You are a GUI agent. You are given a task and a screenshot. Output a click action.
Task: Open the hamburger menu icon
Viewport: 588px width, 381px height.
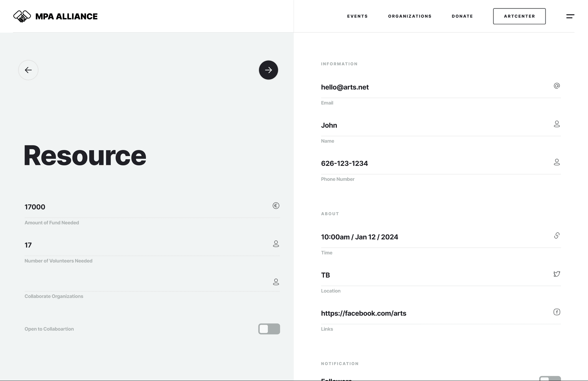coord(570,16)
